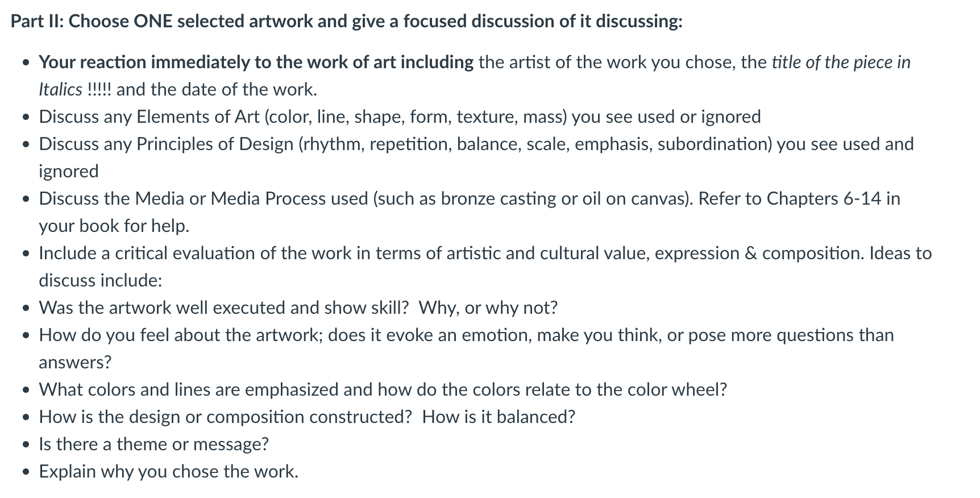Click the line "your book for help."
The width and height of the screenshot is (980, 498).
[x=114, y=226]
